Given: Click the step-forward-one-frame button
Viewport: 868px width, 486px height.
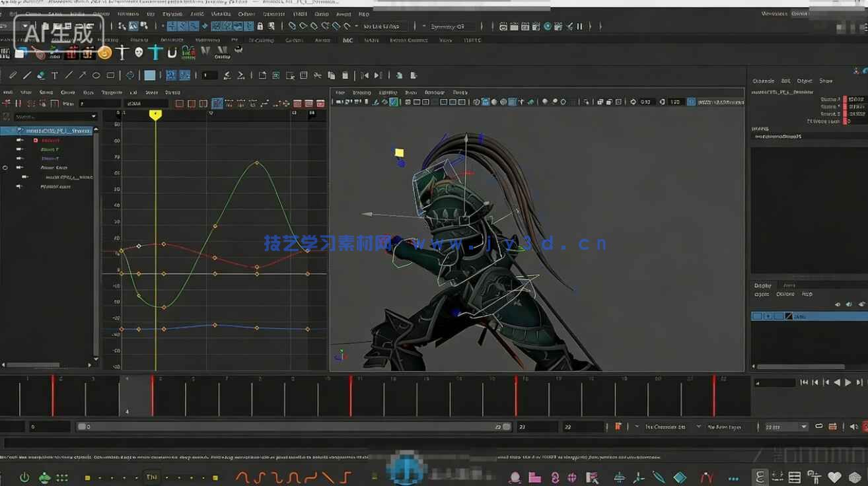Looking at the screenshot, I should coord(859,382).
